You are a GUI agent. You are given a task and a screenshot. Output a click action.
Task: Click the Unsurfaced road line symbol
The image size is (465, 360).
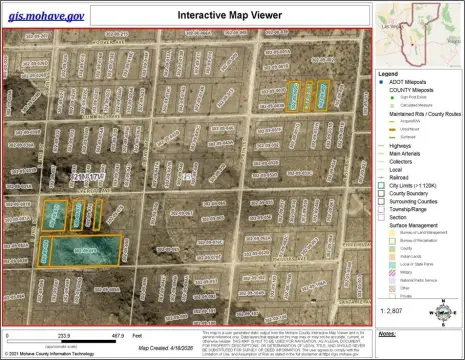point(392,129)
